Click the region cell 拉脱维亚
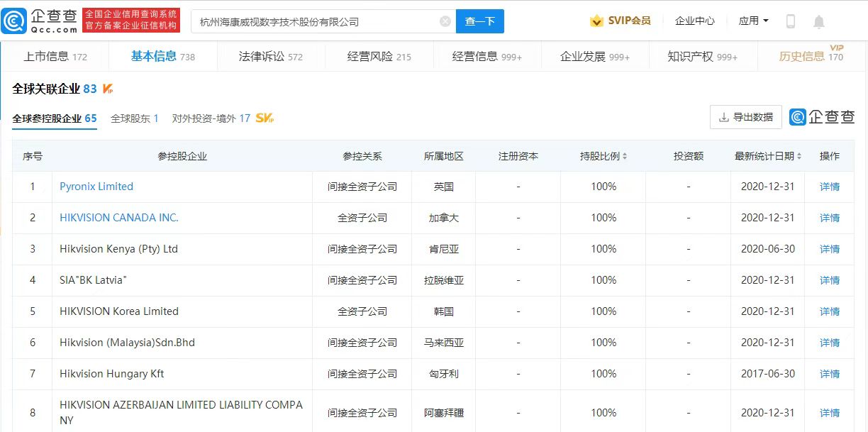 [444, 280]
